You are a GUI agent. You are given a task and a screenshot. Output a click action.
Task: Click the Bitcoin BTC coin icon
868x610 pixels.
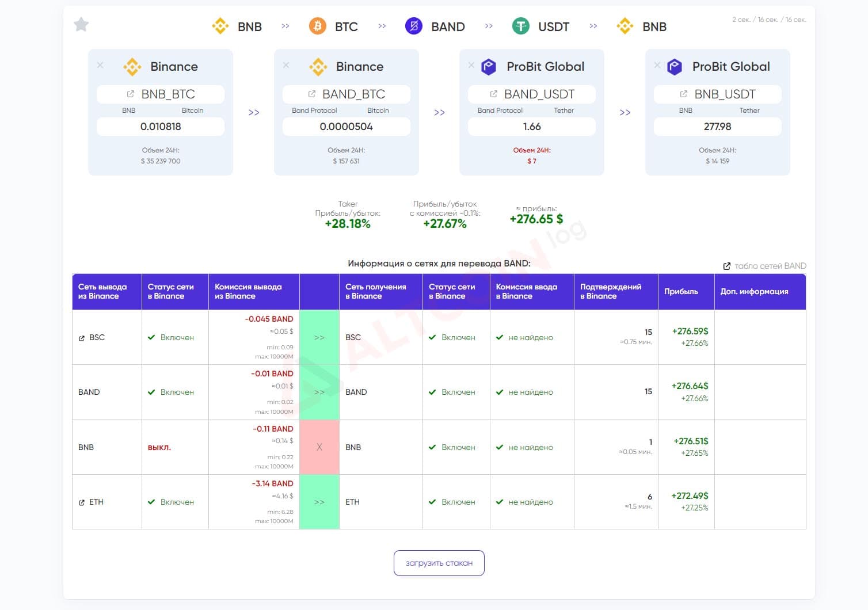(318, 26)
